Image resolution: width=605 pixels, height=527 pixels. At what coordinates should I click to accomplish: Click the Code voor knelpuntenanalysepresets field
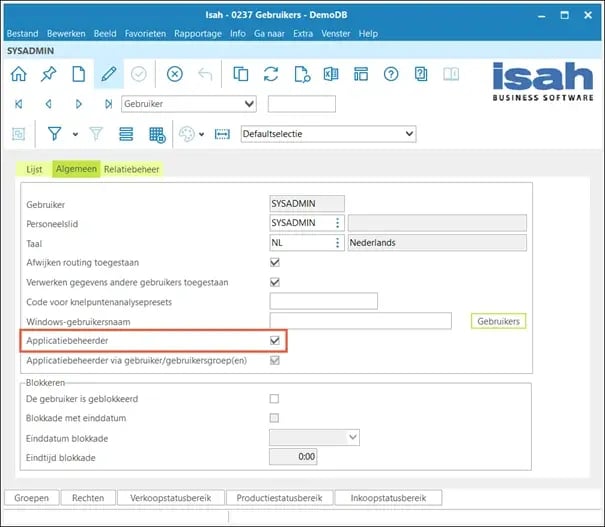click(323, 301)
